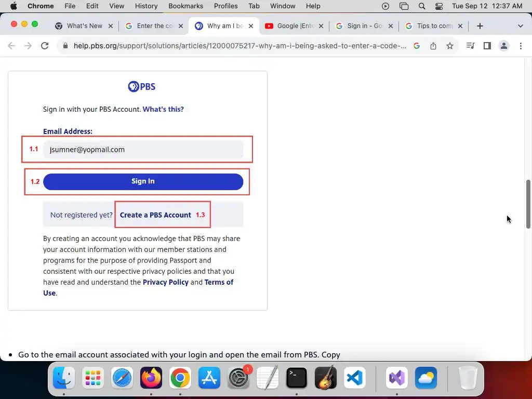Open Finder from the Dock

64,378
